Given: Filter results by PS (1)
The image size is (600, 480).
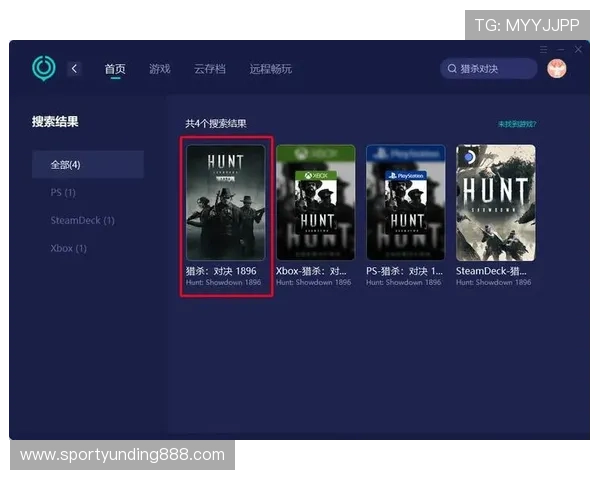Looking at the screenshot, I should [x=63, y=192].
